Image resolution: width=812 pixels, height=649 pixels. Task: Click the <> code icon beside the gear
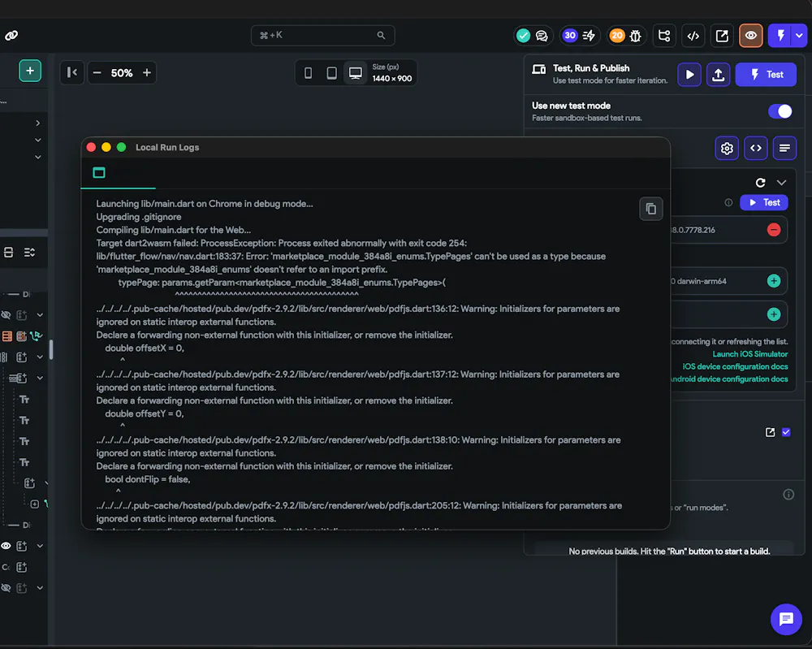pos(755,149)
